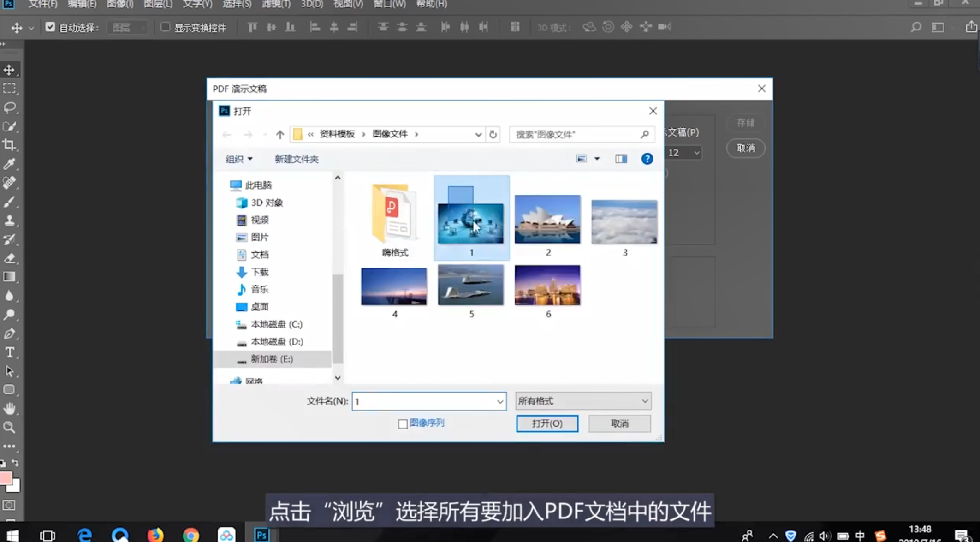The image size is (980, 542).
Task: Click 新建文件夹 button
Action: point(297,159)
